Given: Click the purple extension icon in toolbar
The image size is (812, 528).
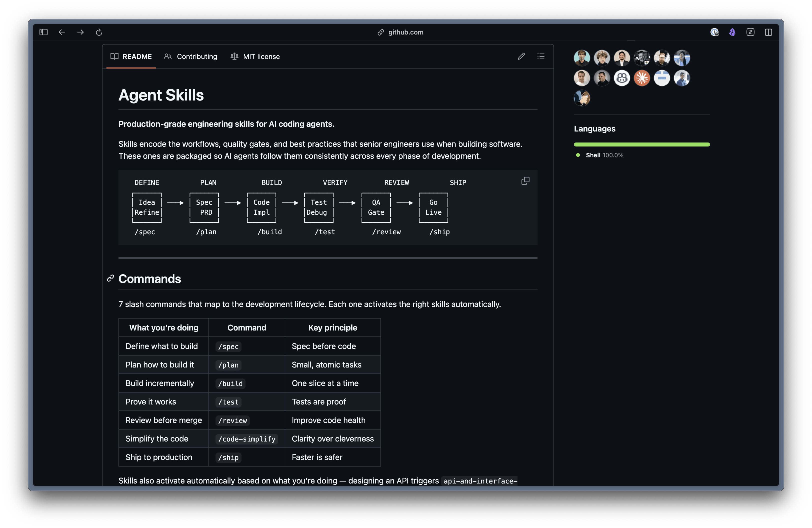Looking at the screenshot, I should coord(732,32).
